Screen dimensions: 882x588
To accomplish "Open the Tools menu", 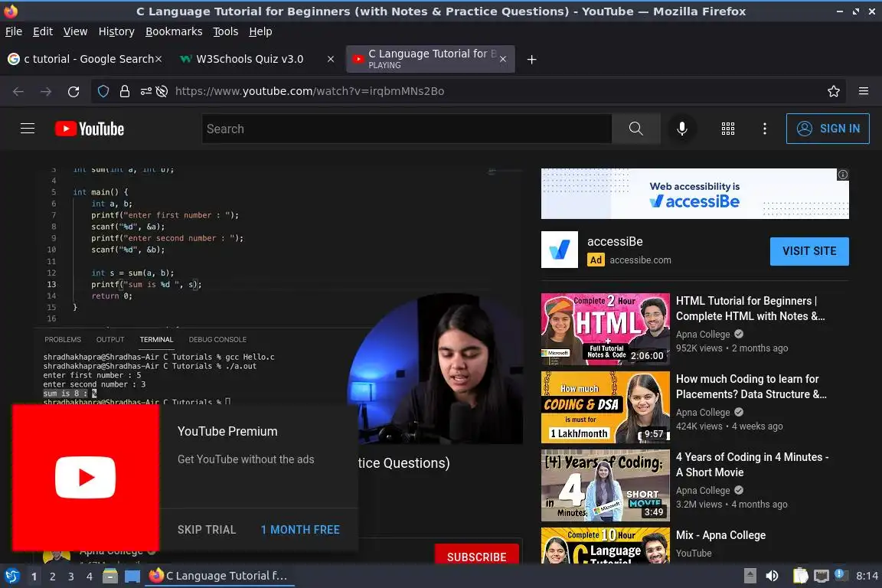I will pyautogui.click(x=226, y=31).
